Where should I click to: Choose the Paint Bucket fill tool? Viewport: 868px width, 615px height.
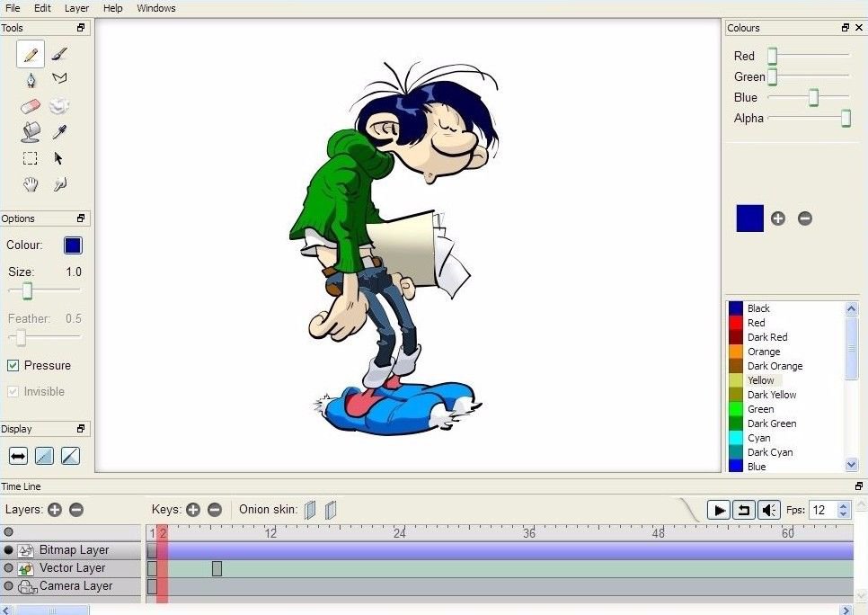click(30, 131)
